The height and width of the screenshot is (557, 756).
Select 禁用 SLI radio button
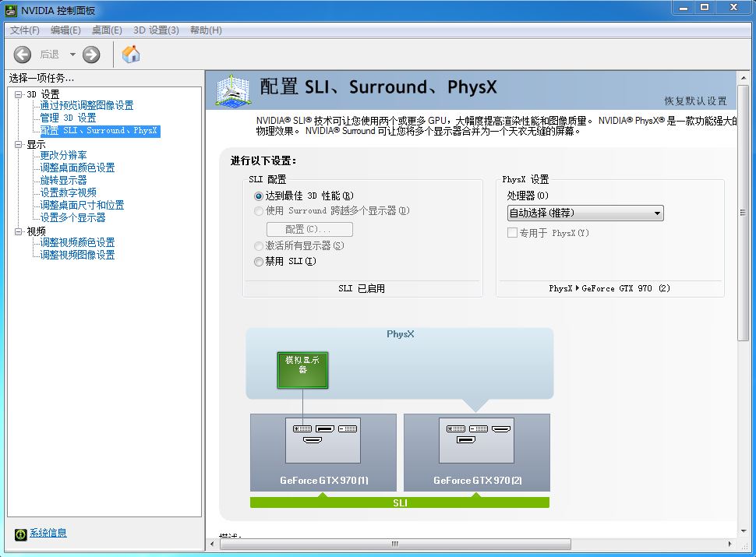point(259,261)
